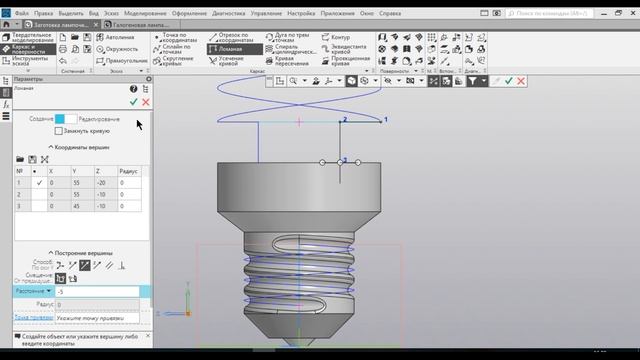Switch to Твердотельное моделирование toolset
Image resolution: width=640 pixels, height=360 pixels.
(28, 38)
